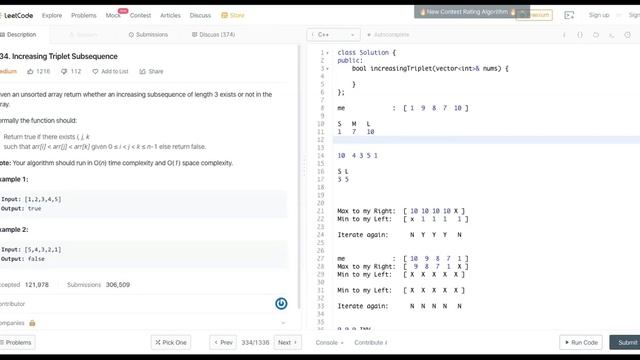Screen dimensions: 640x360
Task: Click the 'Input: [1,2,3,4,5]' example text
Action: pyautogui.click(x=31, y=199)
